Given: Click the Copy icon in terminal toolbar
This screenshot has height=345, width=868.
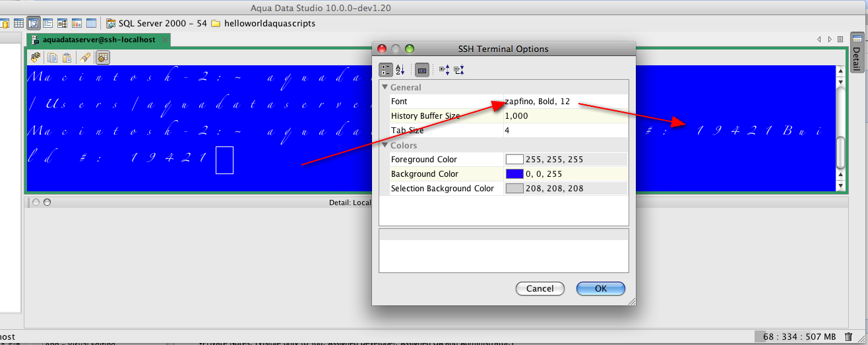Looking at the screenshot, I should tap(52, 57).
